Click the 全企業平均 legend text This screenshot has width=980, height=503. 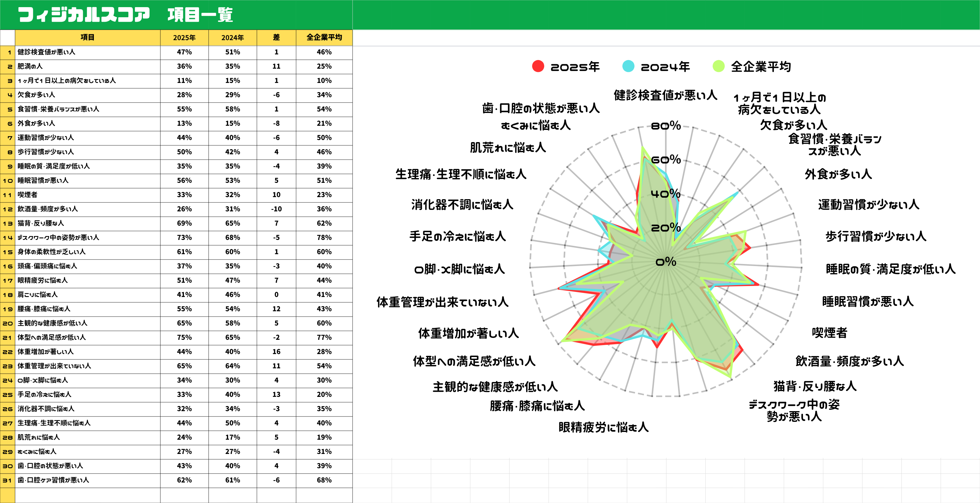pyautogui.click(x=761, y=67)
